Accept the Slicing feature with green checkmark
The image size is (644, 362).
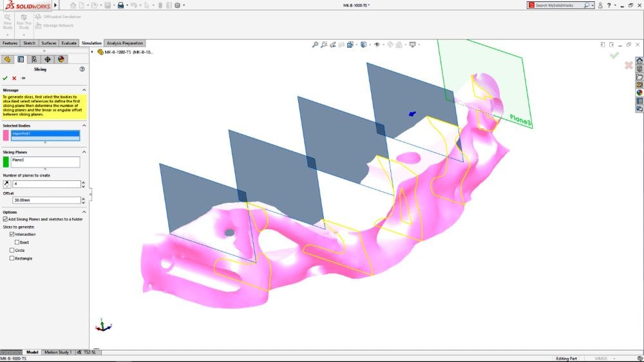[x=5, y=78]
